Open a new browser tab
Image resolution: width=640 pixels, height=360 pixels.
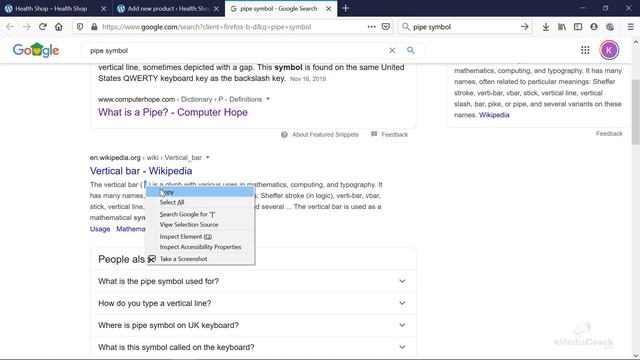[346, 8]
